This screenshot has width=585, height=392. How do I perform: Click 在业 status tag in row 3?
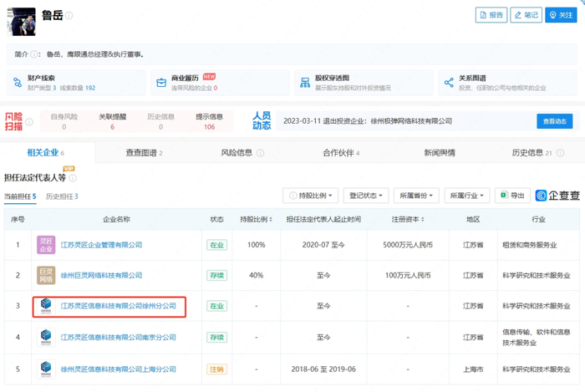point(216,306)
